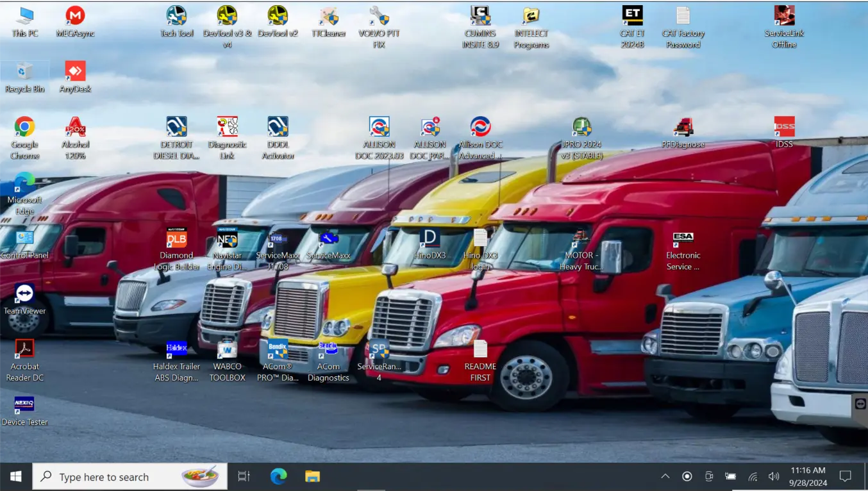Open the notifications action center

click(845, 476)
